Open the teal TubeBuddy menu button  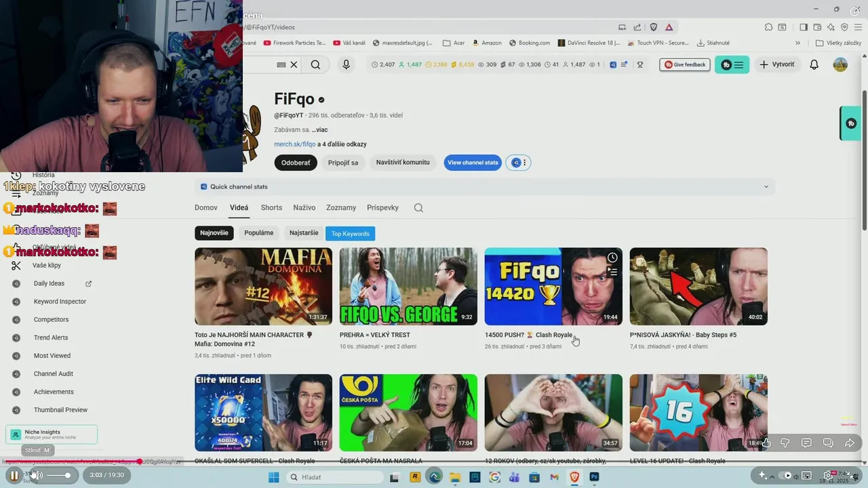point(732,64)
